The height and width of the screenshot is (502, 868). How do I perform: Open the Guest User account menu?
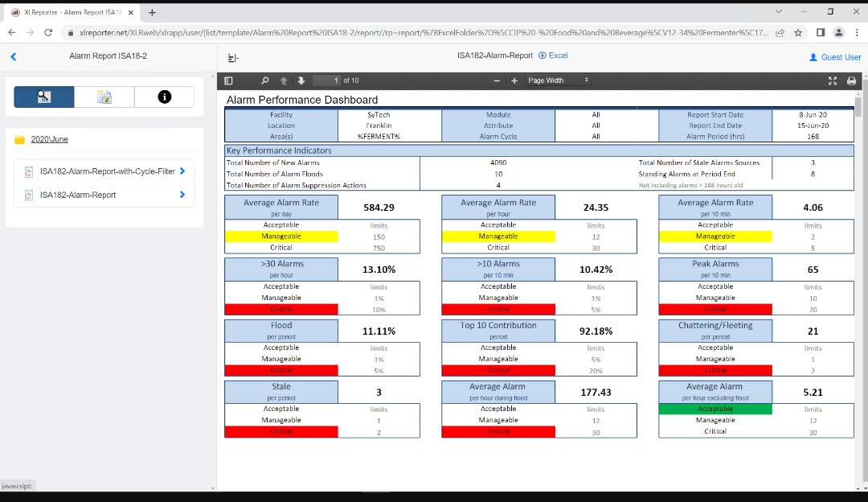pyautogui.click(x=834, y=57)
